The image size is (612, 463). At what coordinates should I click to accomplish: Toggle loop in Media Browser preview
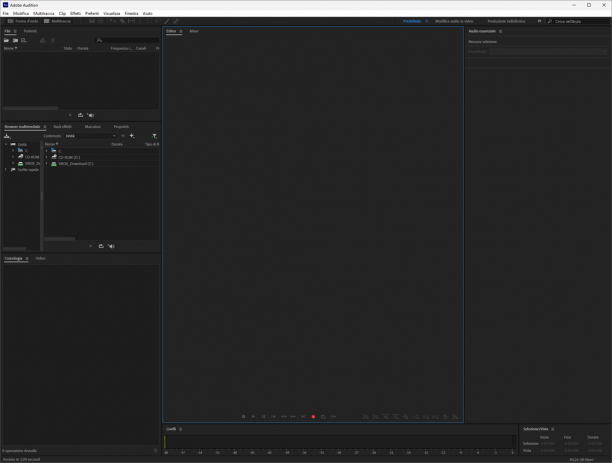coord(101,246)
